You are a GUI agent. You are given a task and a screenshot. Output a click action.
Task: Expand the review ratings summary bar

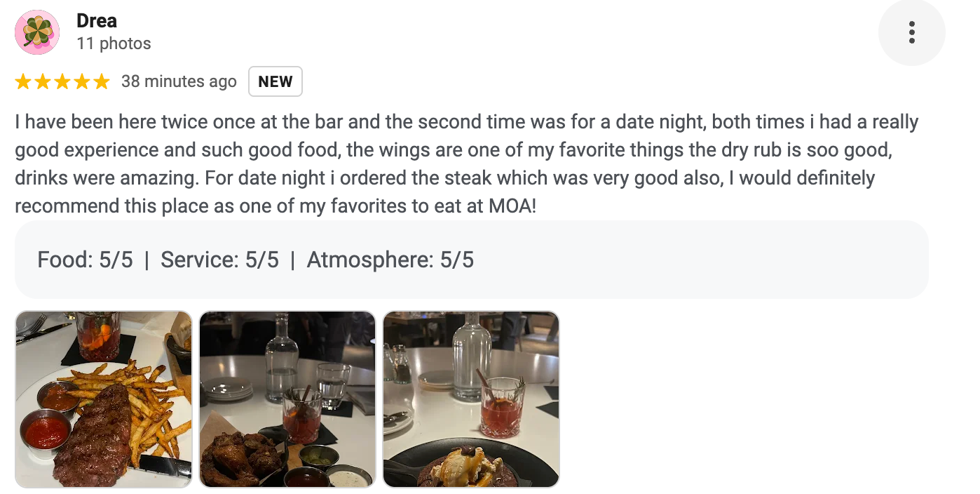click(471, 260)
